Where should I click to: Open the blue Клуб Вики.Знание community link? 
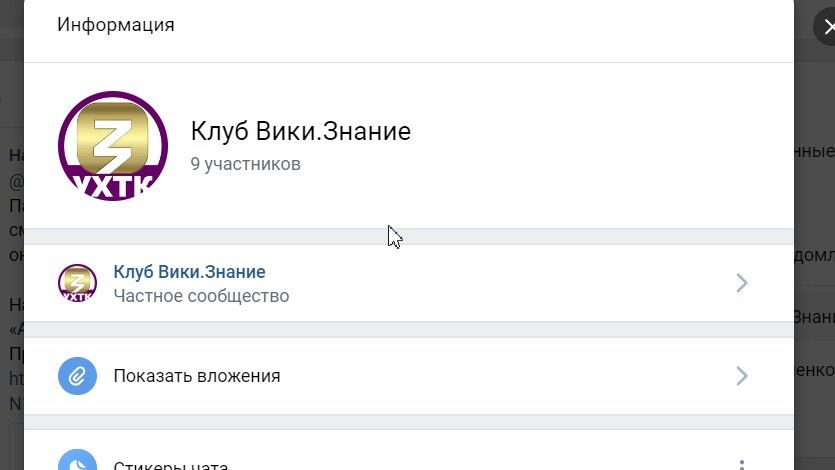click(x=189, y=271)
